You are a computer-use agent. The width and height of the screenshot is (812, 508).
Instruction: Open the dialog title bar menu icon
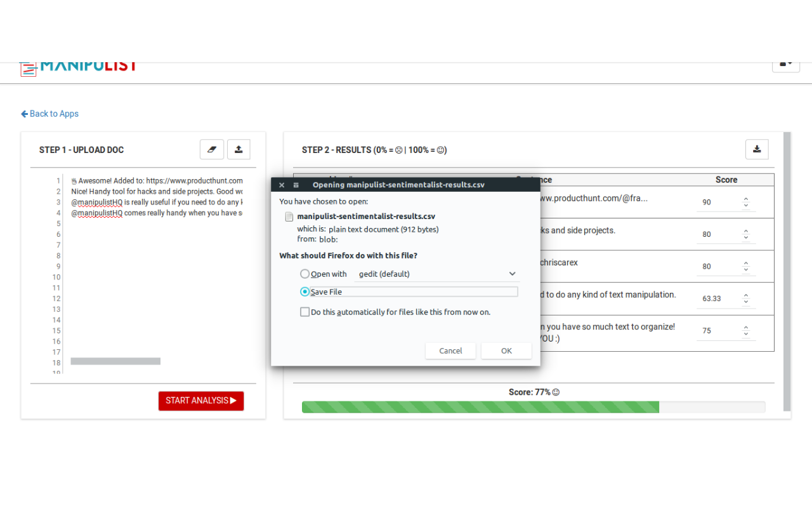pyautogui.click(x=296, y=185)
